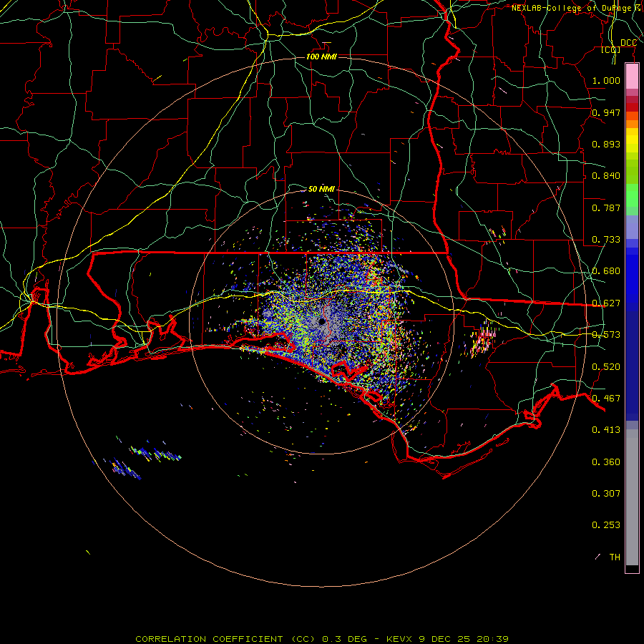Pick the pink swatch at the color bar top
Screen dimensions: 644x644
pyautogui.click(x=632, y=77)
